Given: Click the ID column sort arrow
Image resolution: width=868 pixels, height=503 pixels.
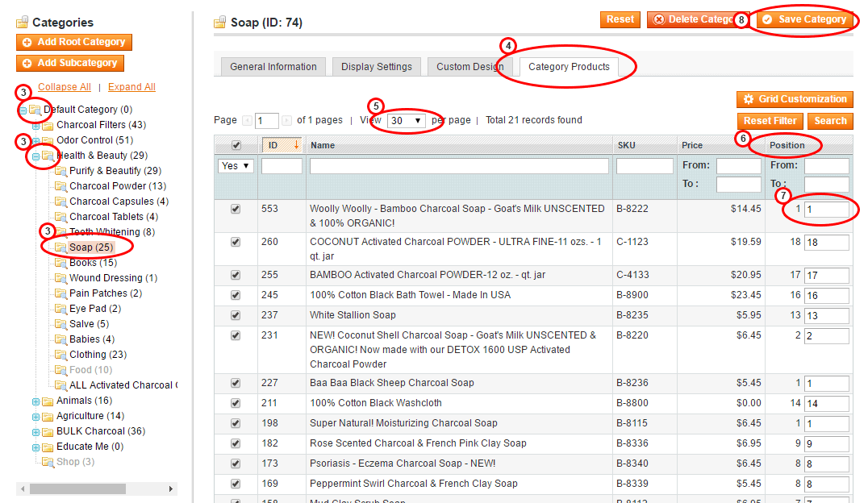Looking at the screenshot, I should [296, 145].
